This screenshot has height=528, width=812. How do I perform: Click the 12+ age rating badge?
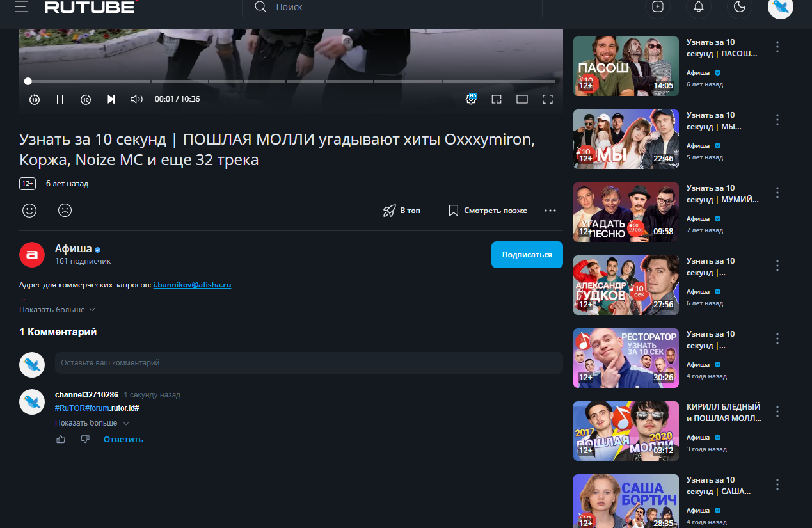(28, 184)
